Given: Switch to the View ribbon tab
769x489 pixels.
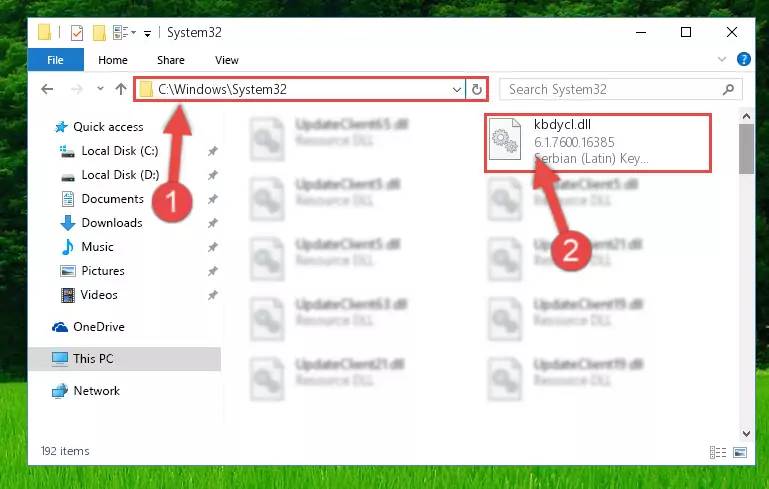Looking at the screenshot, I should (x=227, y=60).
